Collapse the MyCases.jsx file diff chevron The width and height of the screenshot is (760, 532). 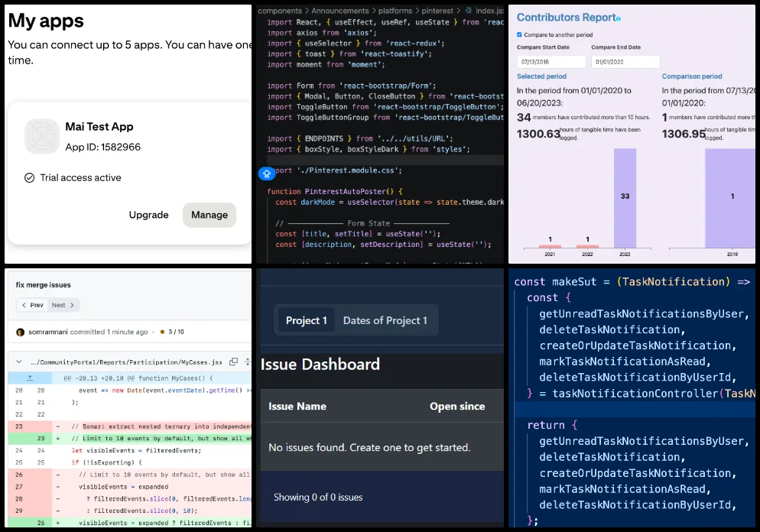click(19, 362)
